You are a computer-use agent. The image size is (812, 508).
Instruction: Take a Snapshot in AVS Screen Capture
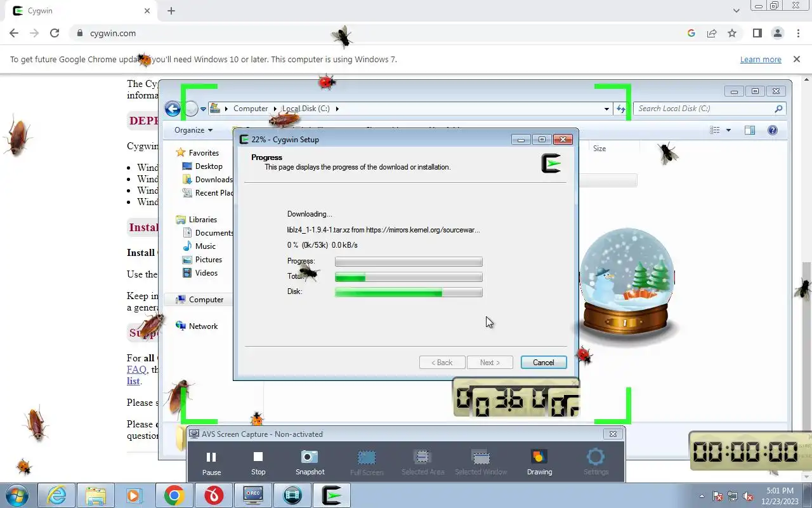point(310,463)
